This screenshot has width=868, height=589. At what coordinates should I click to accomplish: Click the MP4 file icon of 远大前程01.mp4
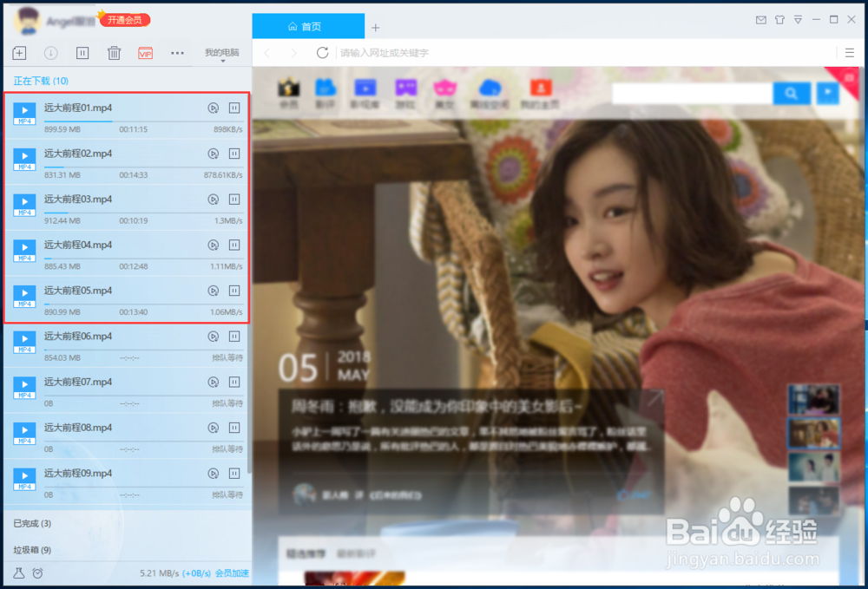(x=24, y=114)
